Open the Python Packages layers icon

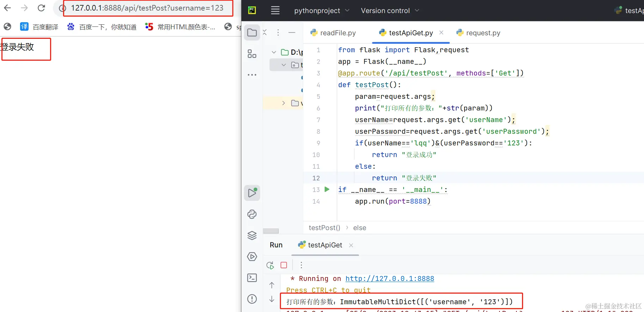click(252, 235)
